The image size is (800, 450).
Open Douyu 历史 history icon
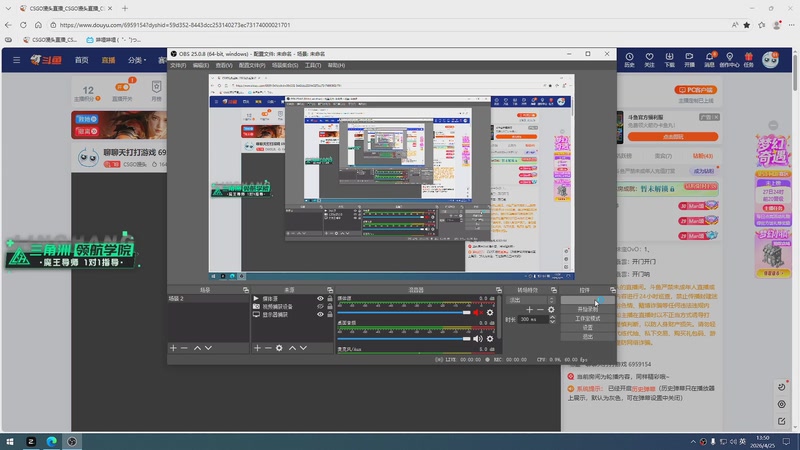click(630, 60)
